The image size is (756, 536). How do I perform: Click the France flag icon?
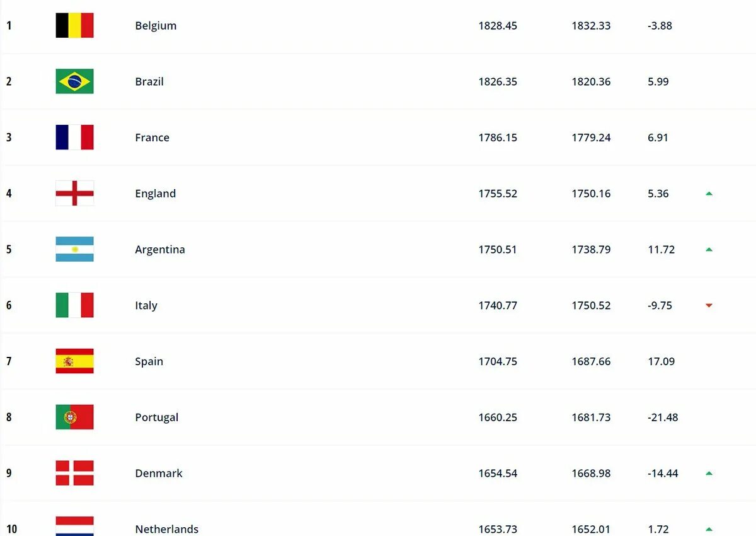(74, 137)
